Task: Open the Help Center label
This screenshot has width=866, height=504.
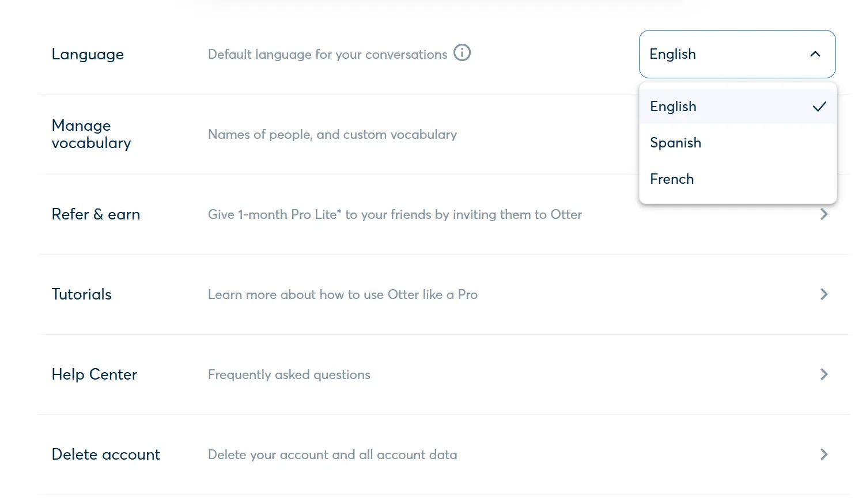Action: 94,374
